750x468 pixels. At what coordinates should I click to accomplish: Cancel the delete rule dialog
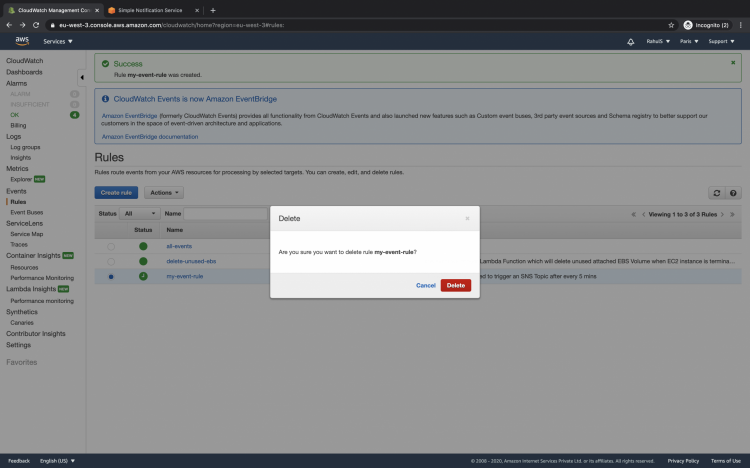point(425,285)
